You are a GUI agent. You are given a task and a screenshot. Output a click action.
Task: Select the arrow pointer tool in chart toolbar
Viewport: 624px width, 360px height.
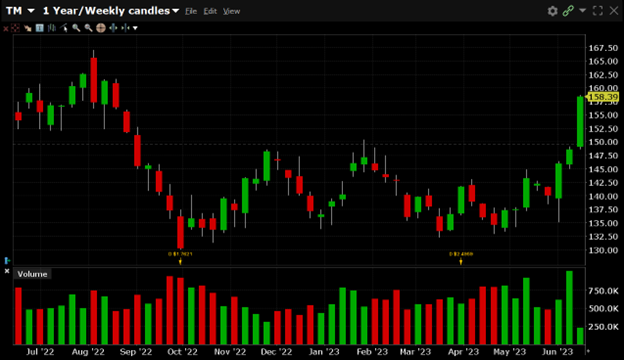(x=27, y=28)
